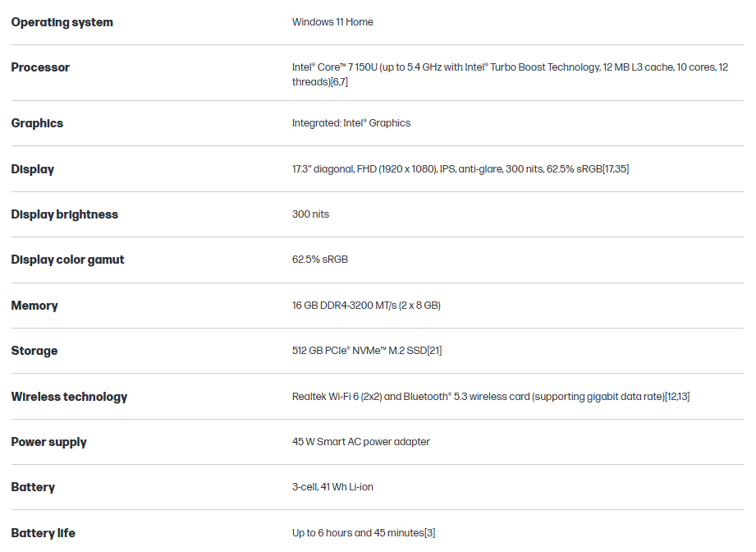This screenshot has height=552, width=756.
Task: Click the 45 W Smart AC adapter text
Action: coord(360,442)
